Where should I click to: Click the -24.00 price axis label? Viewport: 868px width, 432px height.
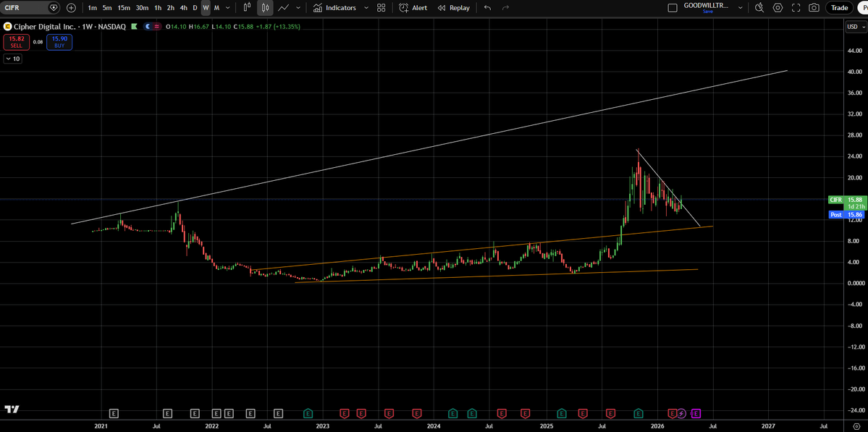(x=855, y=410)
